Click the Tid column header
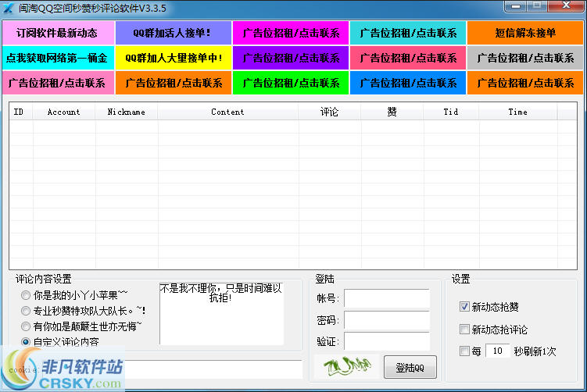Viewport: 587px width, 392px height. 451,112
